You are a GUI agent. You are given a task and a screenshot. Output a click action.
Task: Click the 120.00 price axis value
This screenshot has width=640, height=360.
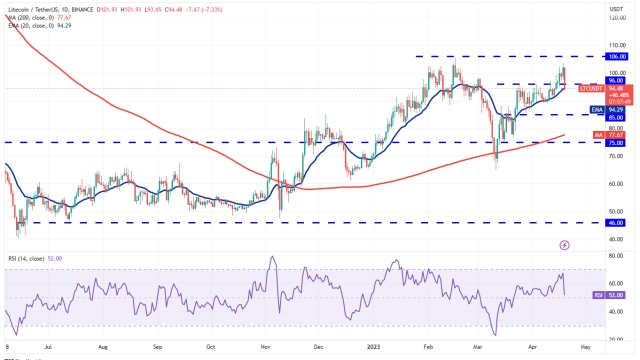[617, 18]
